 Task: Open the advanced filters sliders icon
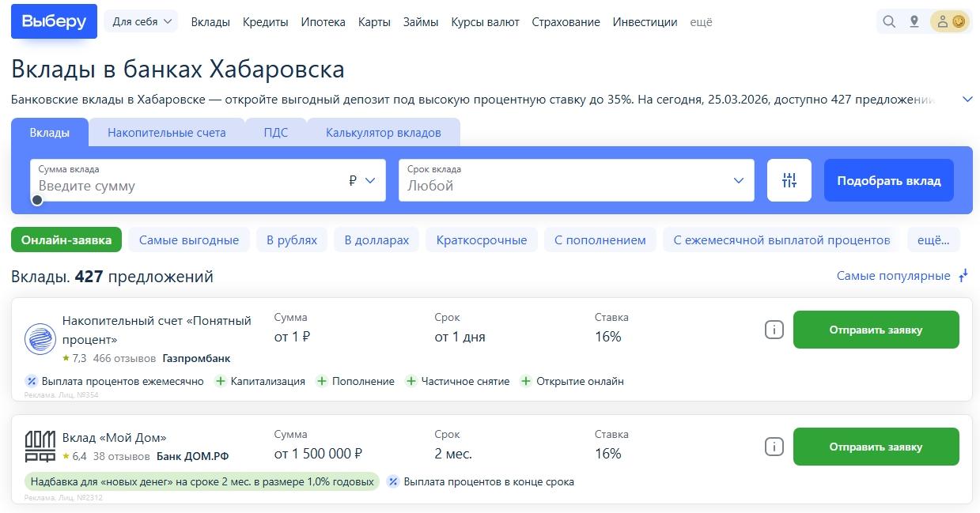pos(789,180)
